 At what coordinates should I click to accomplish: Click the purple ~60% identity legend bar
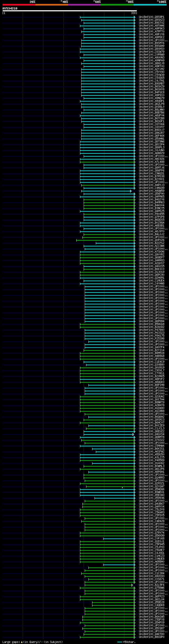84,5
